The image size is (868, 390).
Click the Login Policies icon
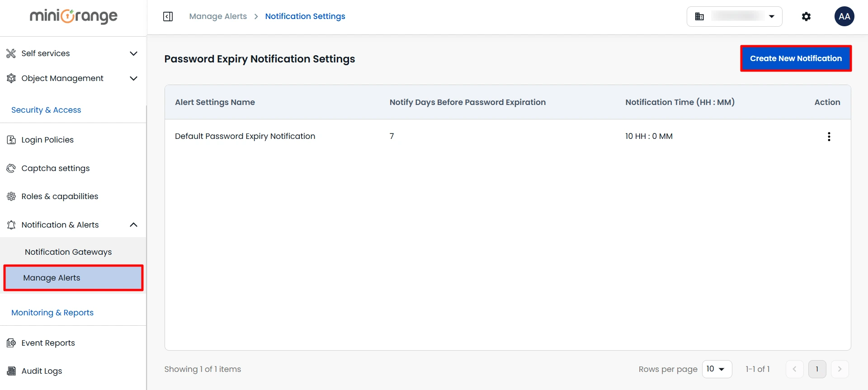point(11,140)
